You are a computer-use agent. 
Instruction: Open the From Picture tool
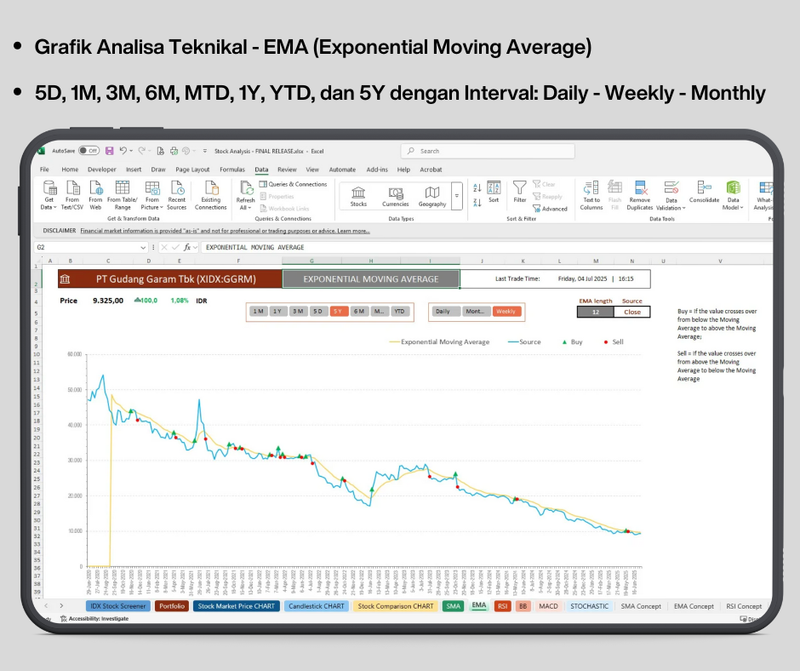click(x=152, y=195)
